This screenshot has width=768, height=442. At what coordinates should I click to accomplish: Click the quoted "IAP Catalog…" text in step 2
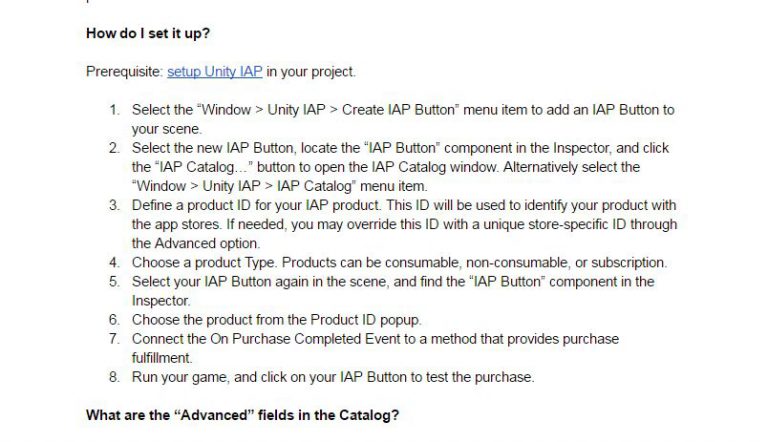pos(204,167)
